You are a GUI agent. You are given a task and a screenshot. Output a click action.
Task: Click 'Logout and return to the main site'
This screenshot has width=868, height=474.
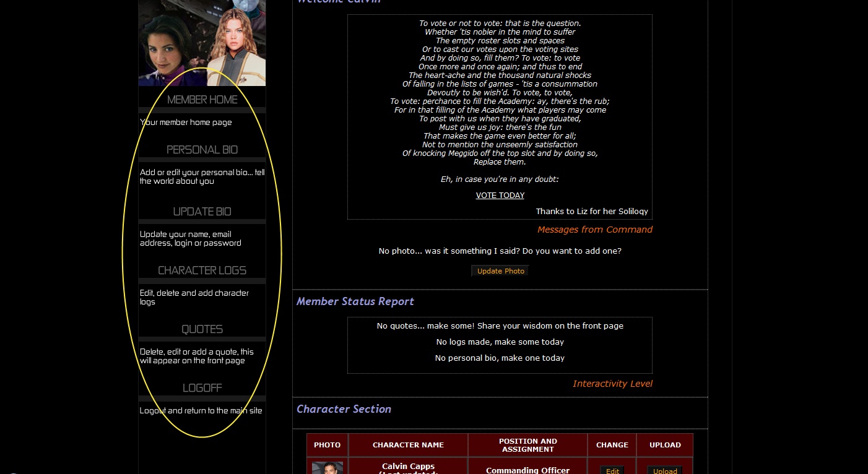[x=201, y=411]
